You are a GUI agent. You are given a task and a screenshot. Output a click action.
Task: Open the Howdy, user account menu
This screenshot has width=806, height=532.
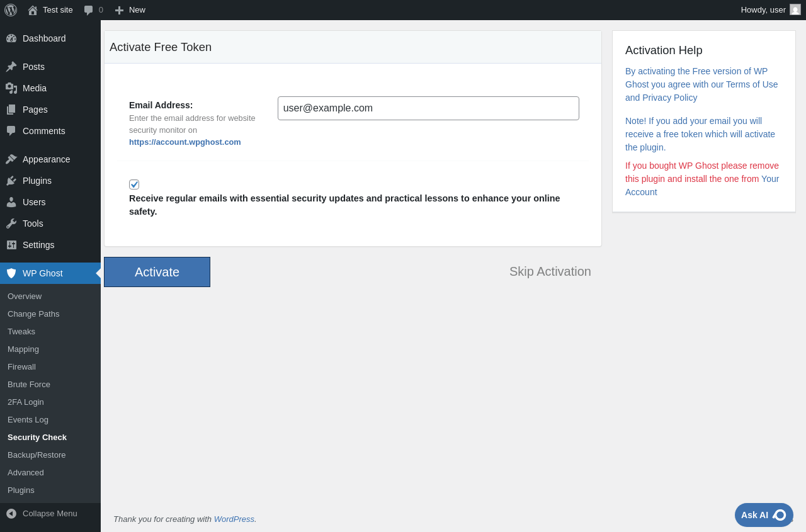tap(763, 9)
